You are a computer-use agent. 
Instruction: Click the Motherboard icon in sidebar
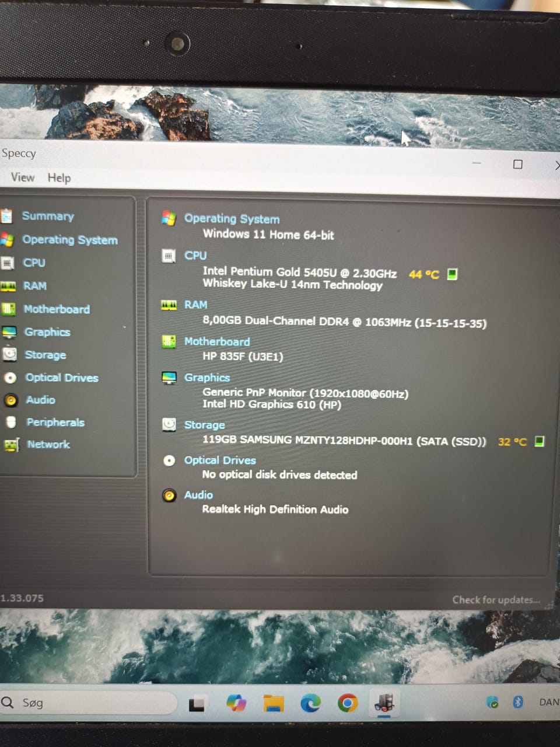tap(9, 309)
